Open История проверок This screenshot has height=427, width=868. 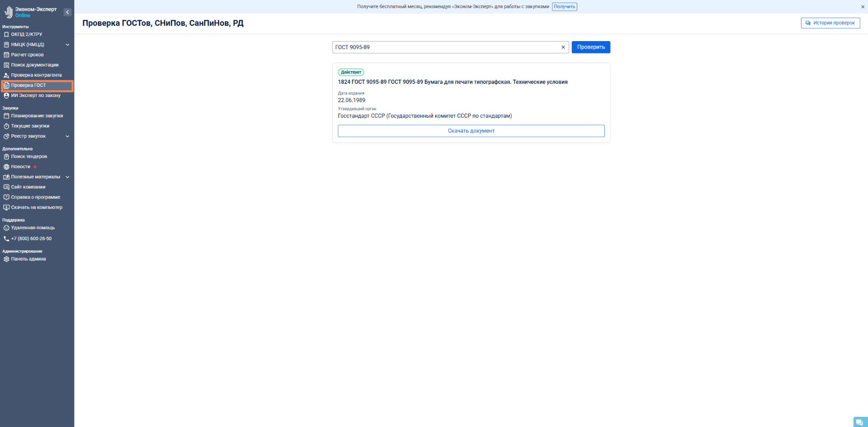coord(830,23)
